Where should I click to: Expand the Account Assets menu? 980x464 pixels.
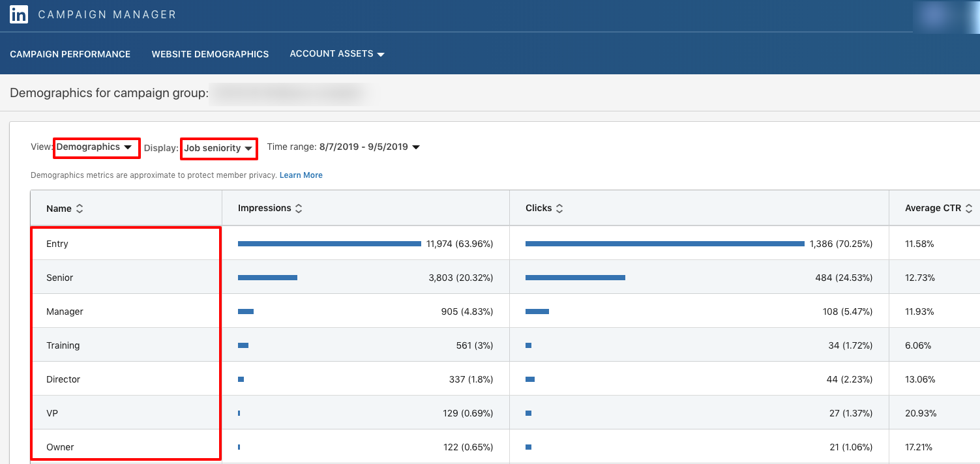336,54
